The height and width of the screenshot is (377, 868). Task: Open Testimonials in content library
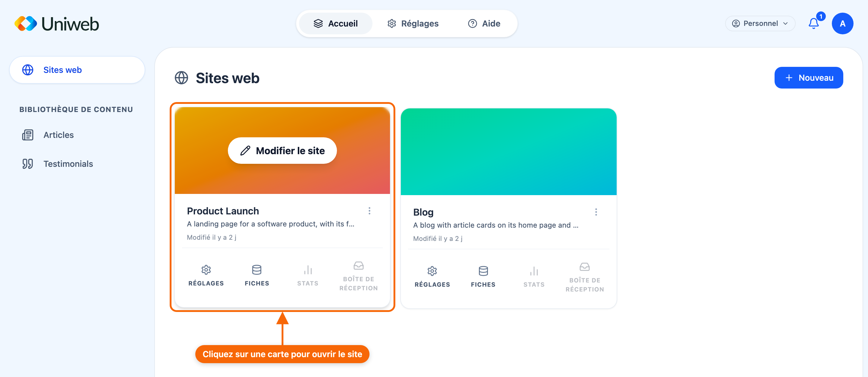tap(58, 164)
